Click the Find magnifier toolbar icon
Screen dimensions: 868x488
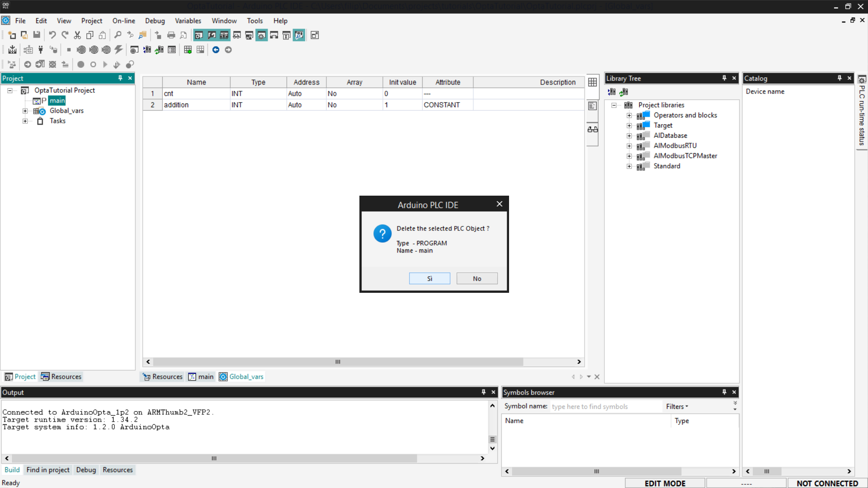pyautogui.click(x=118, y=35)
